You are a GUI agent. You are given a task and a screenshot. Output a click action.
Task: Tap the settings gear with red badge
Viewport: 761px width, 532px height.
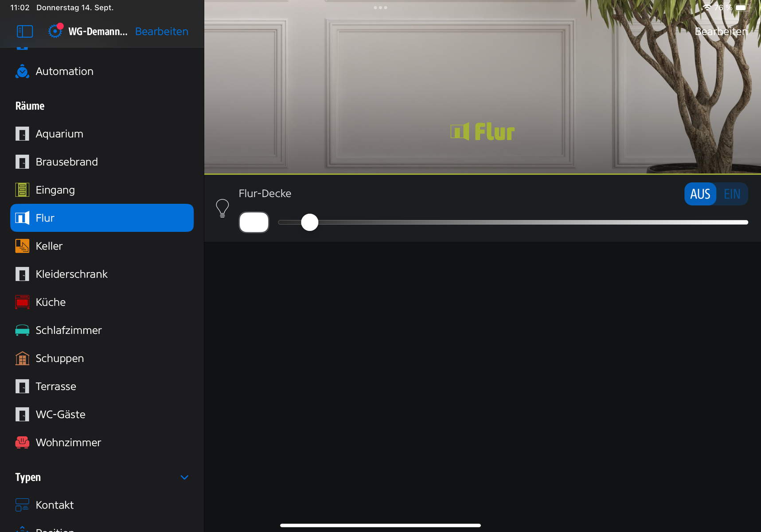click(55, 31)
